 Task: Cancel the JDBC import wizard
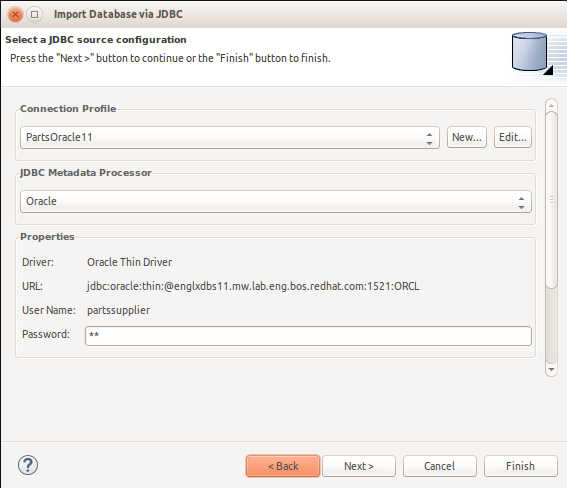click(440, 466)
